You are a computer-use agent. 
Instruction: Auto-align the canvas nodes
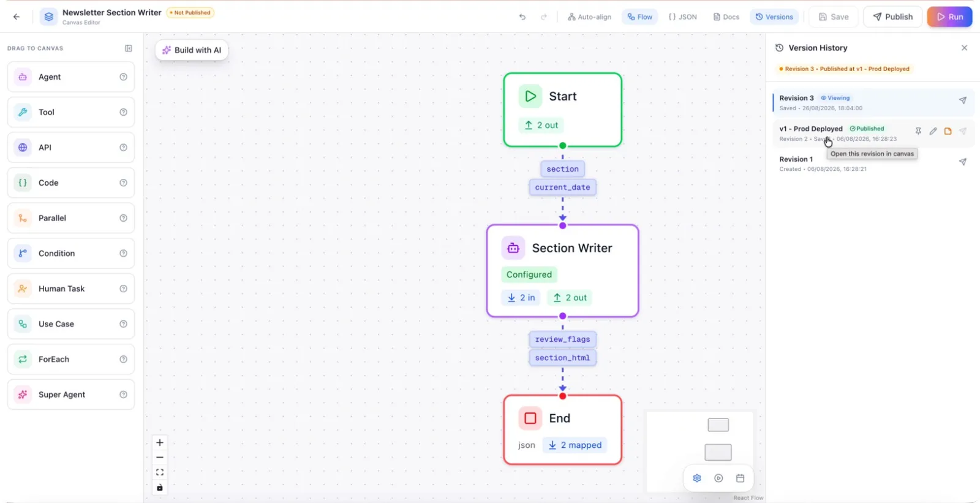tap(589, 17)
